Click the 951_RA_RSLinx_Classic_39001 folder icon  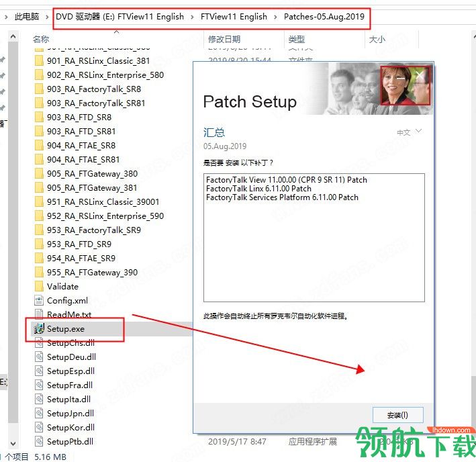39,202
